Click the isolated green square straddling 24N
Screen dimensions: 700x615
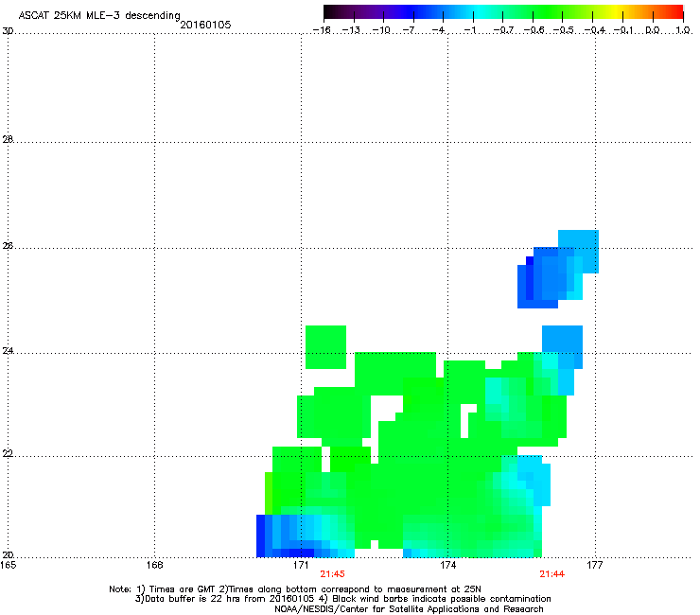(326, 347)
